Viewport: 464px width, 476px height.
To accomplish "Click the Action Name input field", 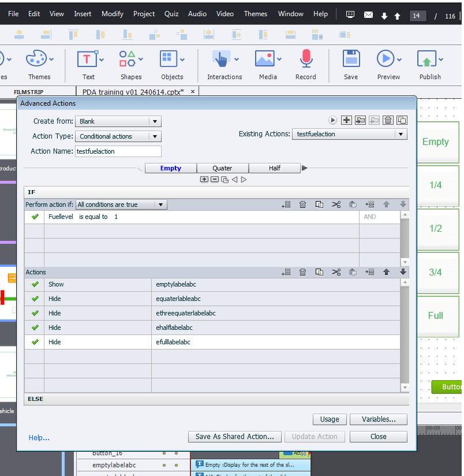I will [x=118, y=151].
